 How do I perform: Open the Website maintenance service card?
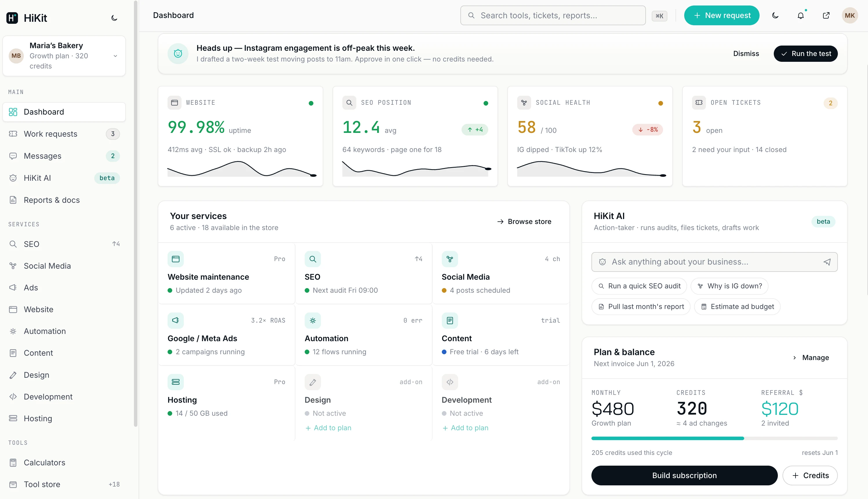pyautogui.click(x=227, y=274)
